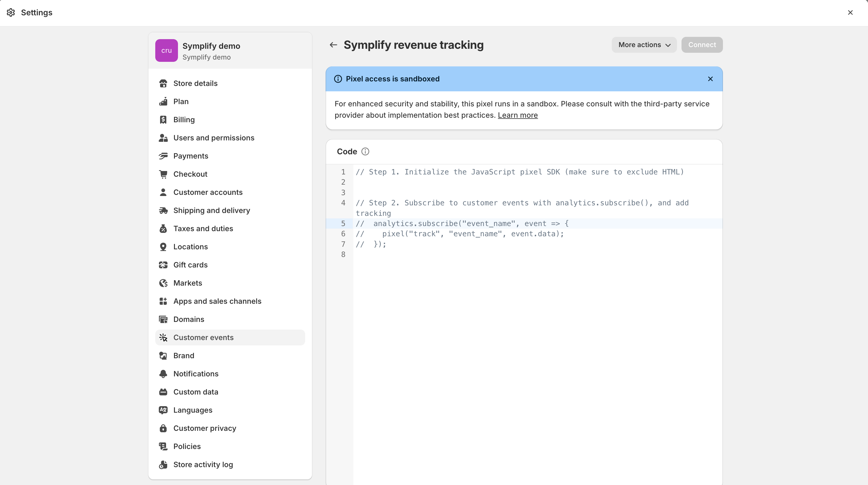The height and width of the screenshot is (485, 868).
Task: Click the Customer events cursor icon
Action: coord(163,338)
